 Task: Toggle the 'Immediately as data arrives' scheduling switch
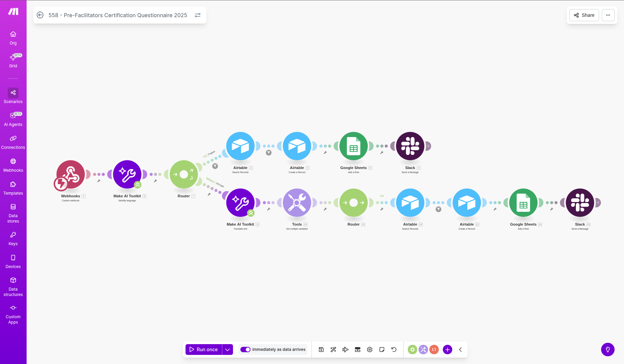[x=245, y=350]
